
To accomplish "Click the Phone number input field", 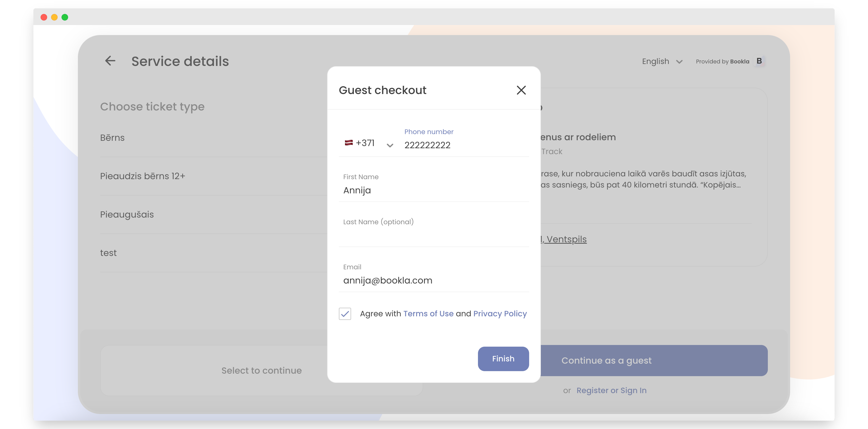I will click(x=465, y=145).
